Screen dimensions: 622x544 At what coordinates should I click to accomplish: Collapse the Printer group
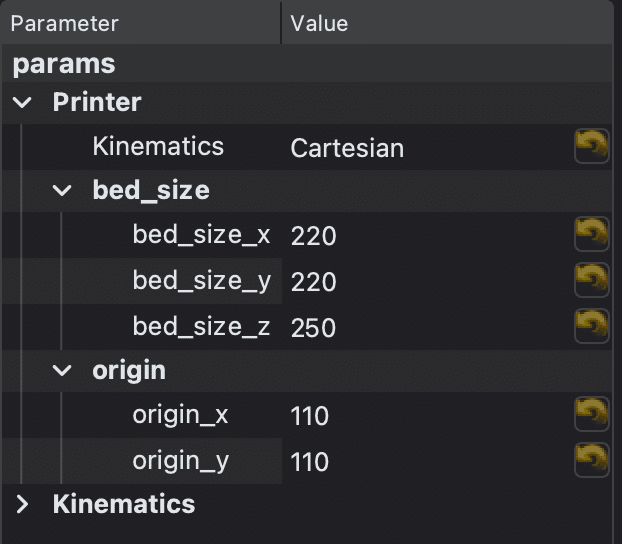pos(22,103)
